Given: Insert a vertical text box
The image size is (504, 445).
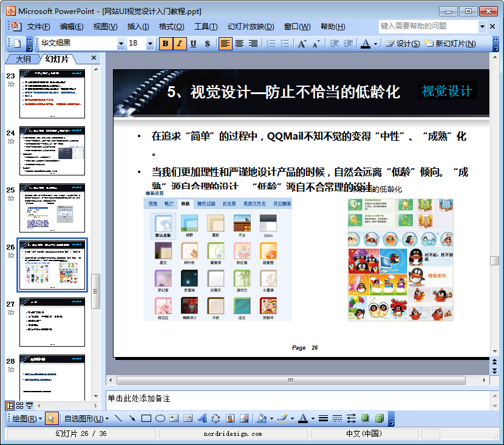Looking at the screenshot, I should [x=188, y=418].
